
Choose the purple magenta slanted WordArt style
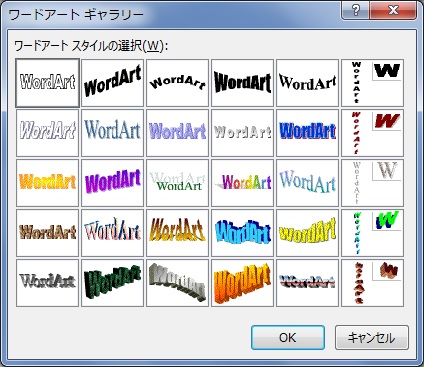tap(112, 183)
